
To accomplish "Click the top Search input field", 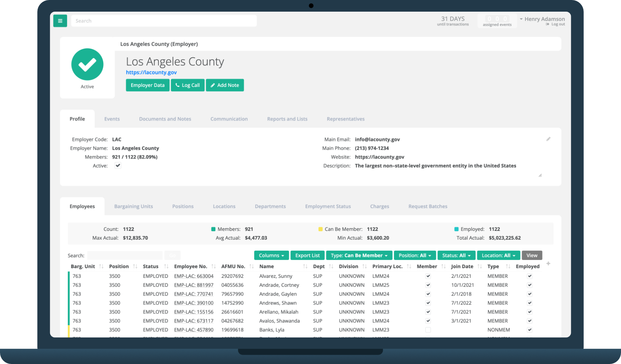I will click(x=164, y=21).
